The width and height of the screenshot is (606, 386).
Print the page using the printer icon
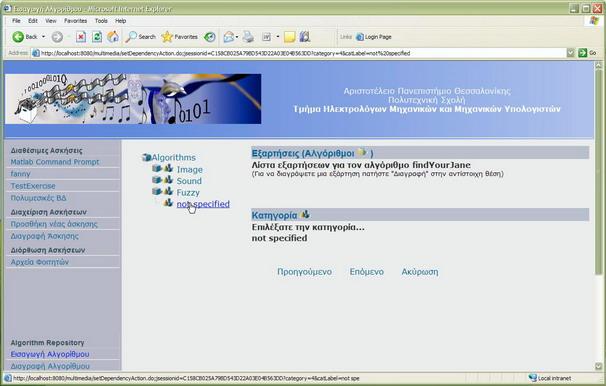248,37
